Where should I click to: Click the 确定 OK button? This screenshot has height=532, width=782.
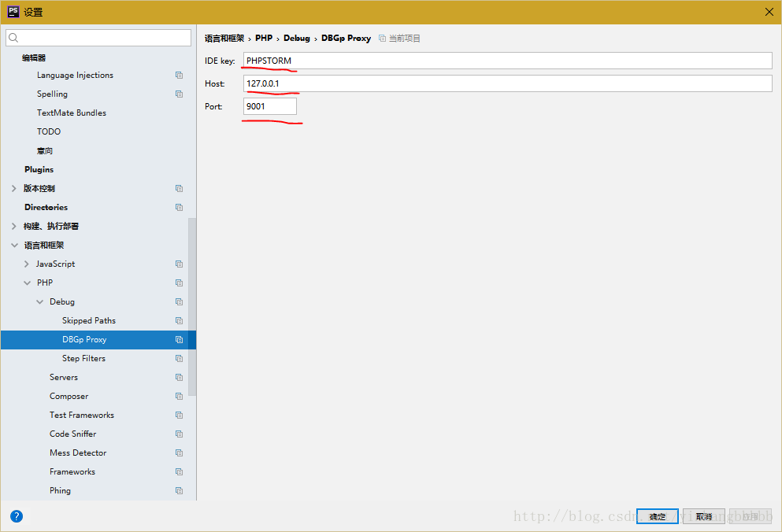(658, 516)
